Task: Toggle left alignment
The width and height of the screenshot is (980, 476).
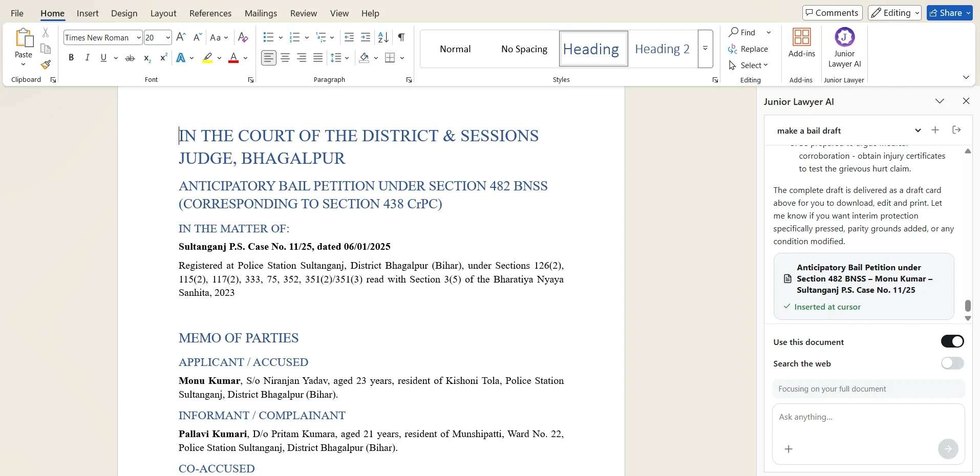Action: (269, 58)
